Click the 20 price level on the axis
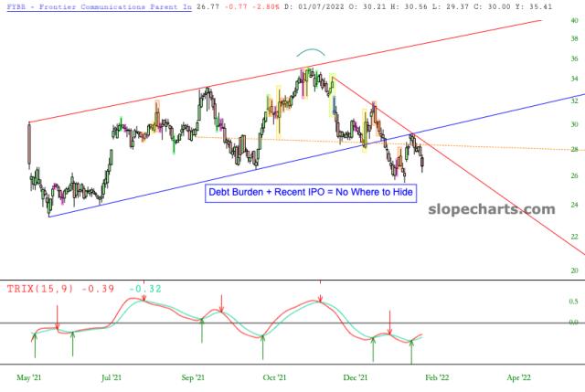 574,270
